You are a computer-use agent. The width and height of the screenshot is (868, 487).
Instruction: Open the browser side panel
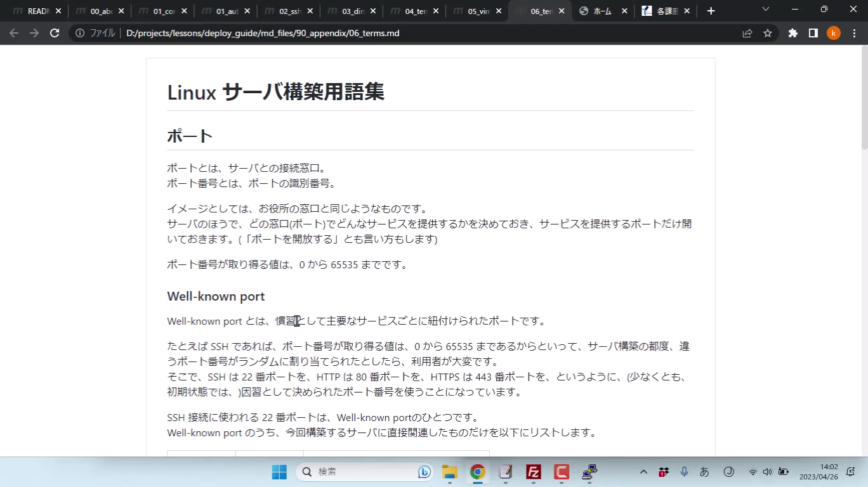coord(813,33)
